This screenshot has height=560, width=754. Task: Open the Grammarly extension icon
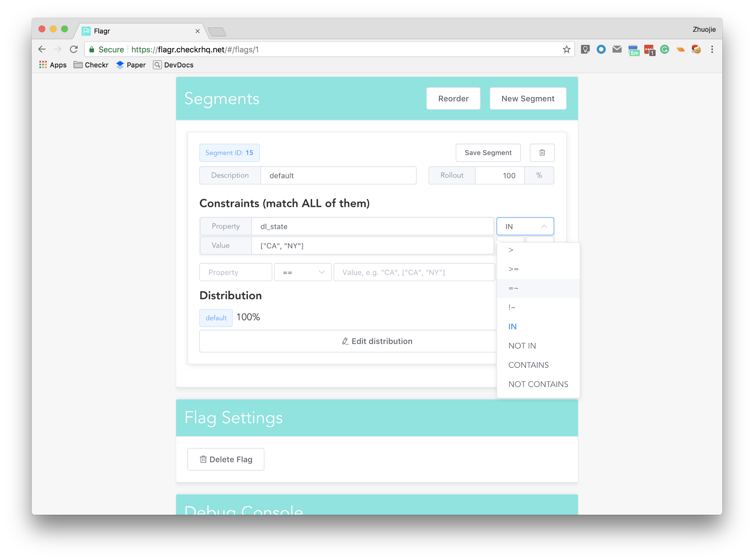(x=665, y=49)
